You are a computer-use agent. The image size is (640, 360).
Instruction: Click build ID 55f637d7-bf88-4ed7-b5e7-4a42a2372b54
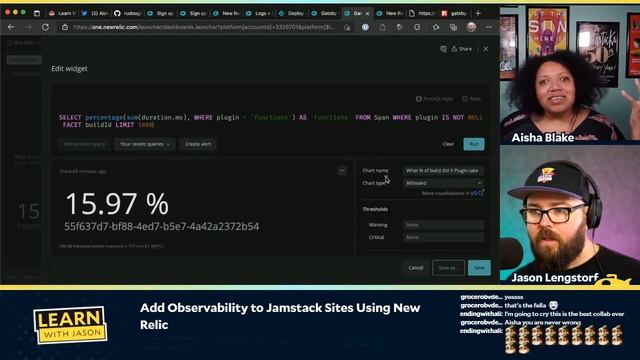click(x=162, y=227)
